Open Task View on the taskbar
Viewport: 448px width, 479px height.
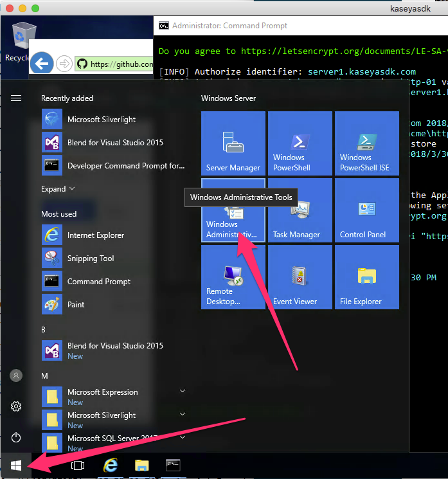(78, 465)
